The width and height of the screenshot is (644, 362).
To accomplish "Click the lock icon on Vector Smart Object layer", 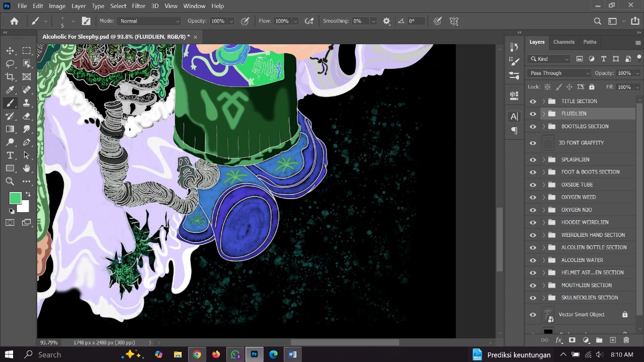I will [625, 314].
